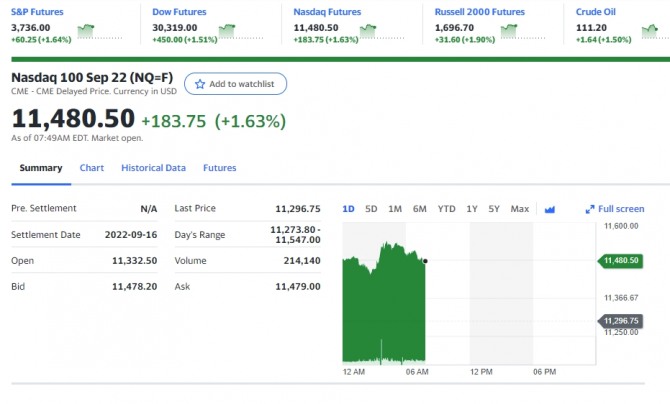Click the star icon in Add to watchlist
This screenshot has height=404, width=670.
(x=199, y=84)
